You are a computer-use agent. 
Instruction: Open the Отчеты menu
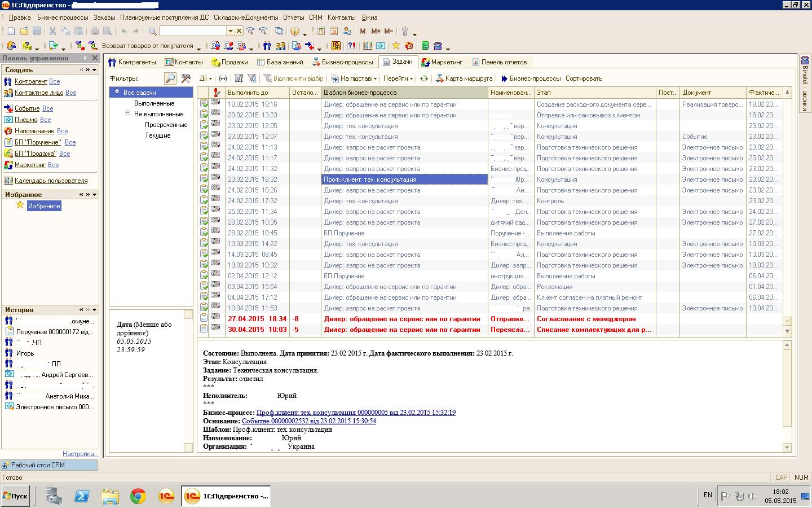(x=294, y=17)
